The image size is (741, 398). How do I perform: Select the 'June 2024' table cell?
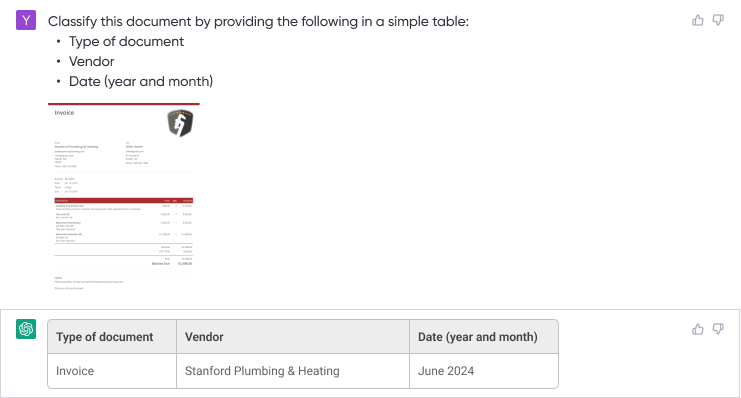click(x=484, y=371)
